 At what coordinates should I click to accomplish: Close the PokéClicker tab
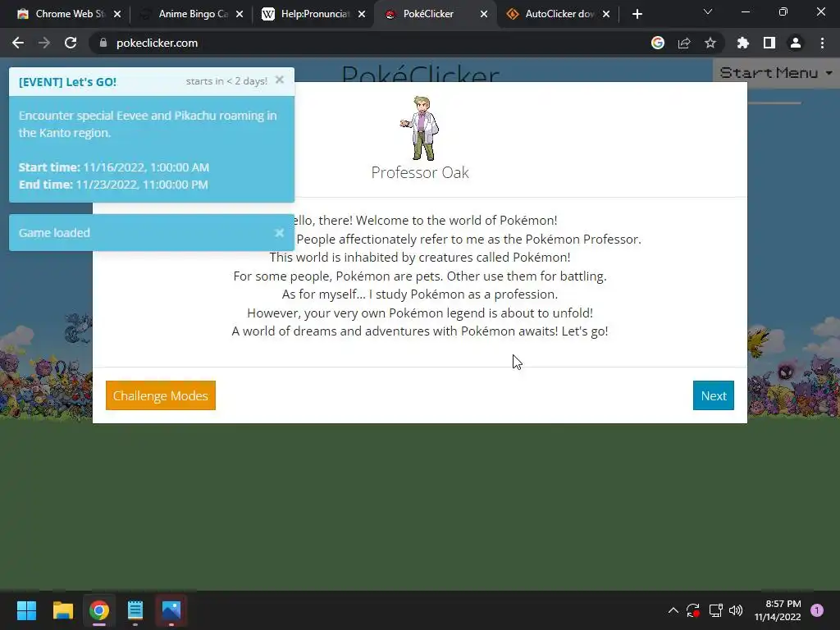point(484,14)
